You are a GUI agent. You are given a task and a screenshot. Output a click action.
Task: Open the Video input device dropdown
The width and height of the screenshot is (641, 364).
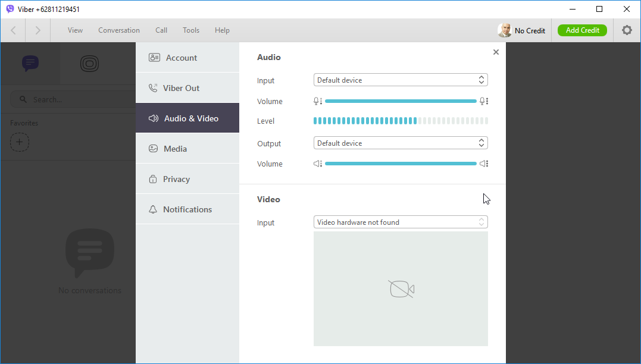[x=401, y=222]
